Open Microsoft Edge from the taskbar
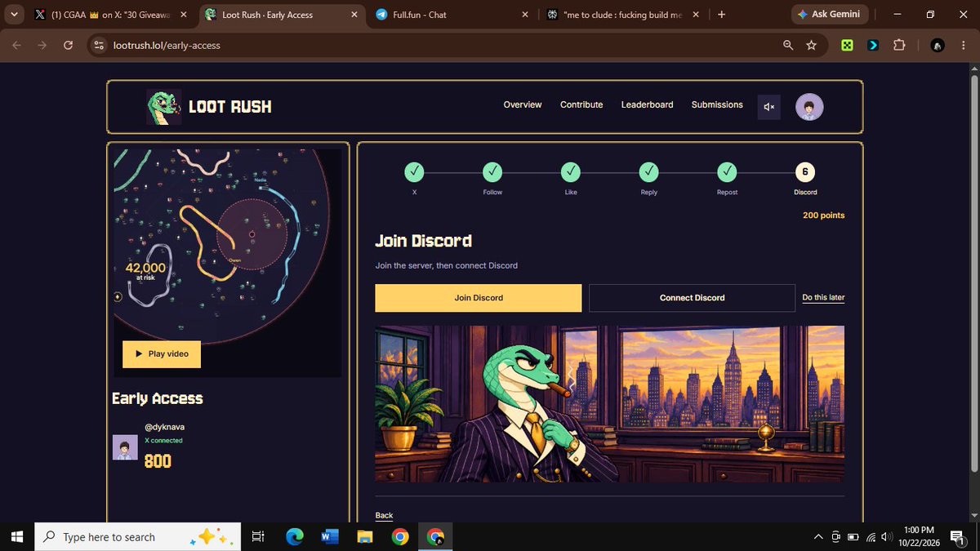 (x=295, y=537)
